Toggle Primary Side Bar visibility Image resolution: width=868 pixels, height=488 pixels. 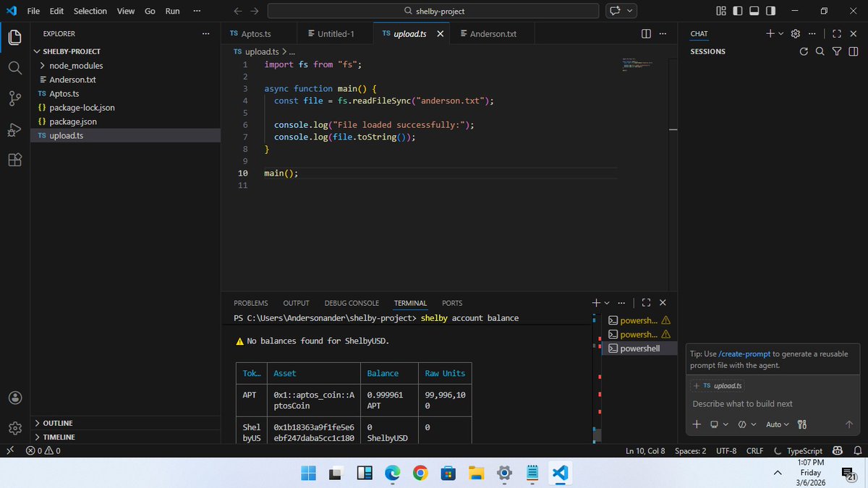point(737,11)
